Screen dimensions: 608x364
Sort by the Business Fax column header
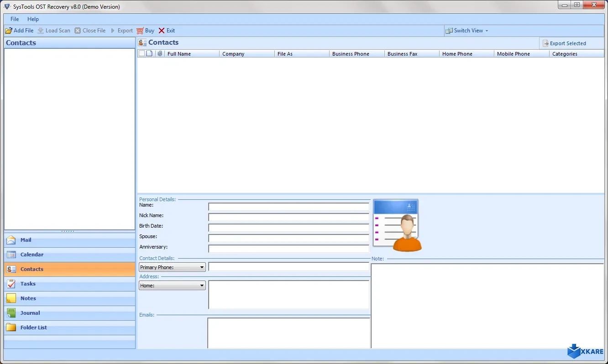(x=412, y=54)
